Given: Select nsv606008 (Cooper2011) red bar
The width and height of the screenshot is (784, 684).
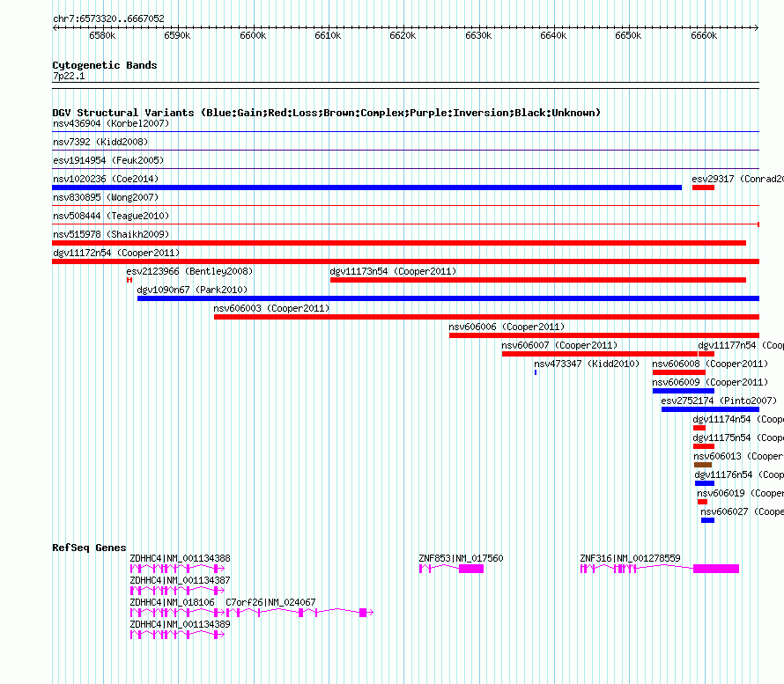Looking at the screenshot, I should point(679,372).
